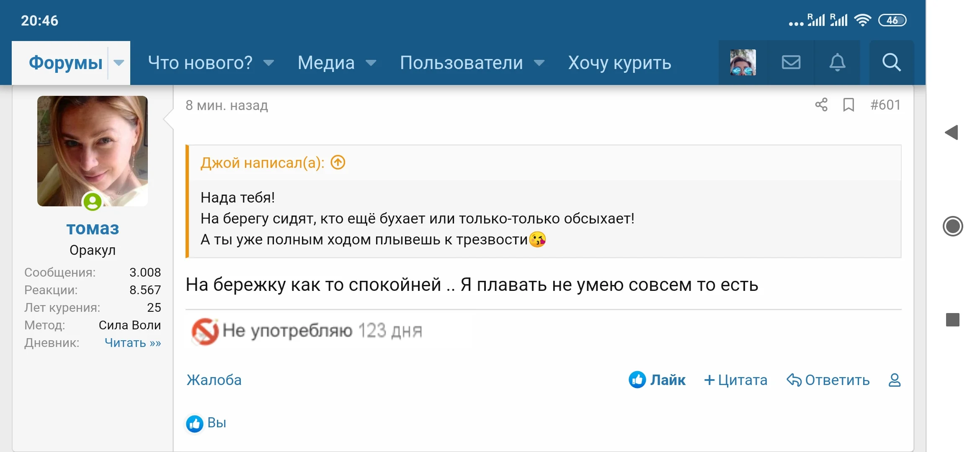Screen dimensions: 980x452
Task: Toggle your existing like shown as Вы
Action: (x=205, y=423)
